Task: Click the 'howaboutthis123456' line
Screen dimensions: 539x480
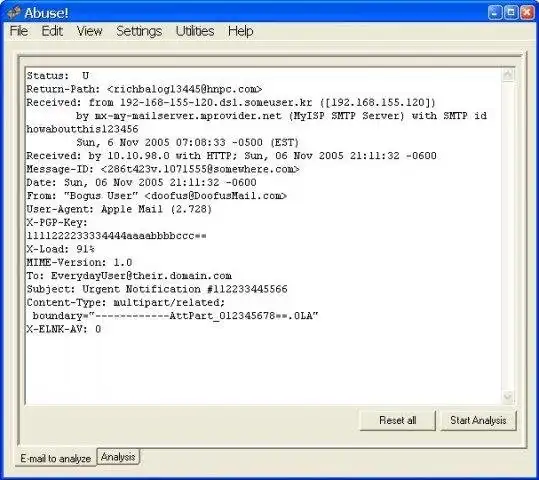Action: tap(82, 129)
